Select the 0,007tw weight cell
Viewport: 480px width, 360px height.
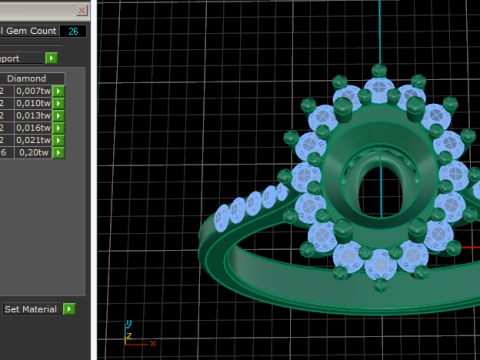(33, 91)
